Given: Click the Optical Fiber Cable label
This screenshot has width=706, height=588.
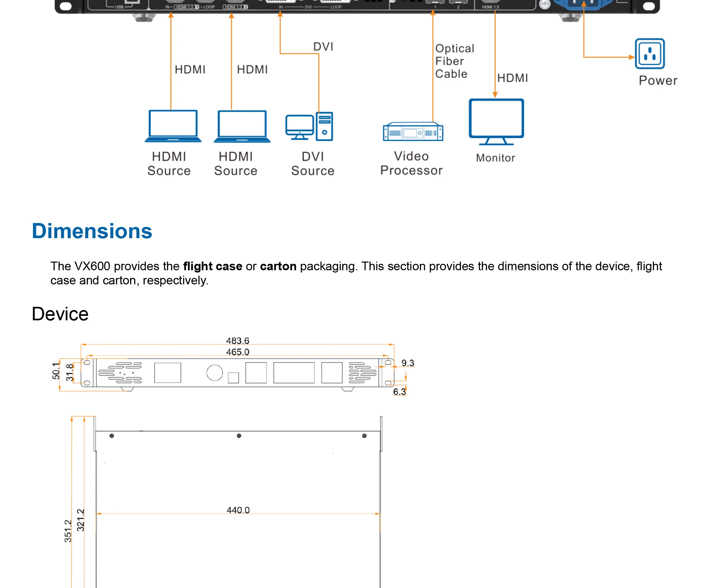Looking at the screenshot, I should 454,61.
